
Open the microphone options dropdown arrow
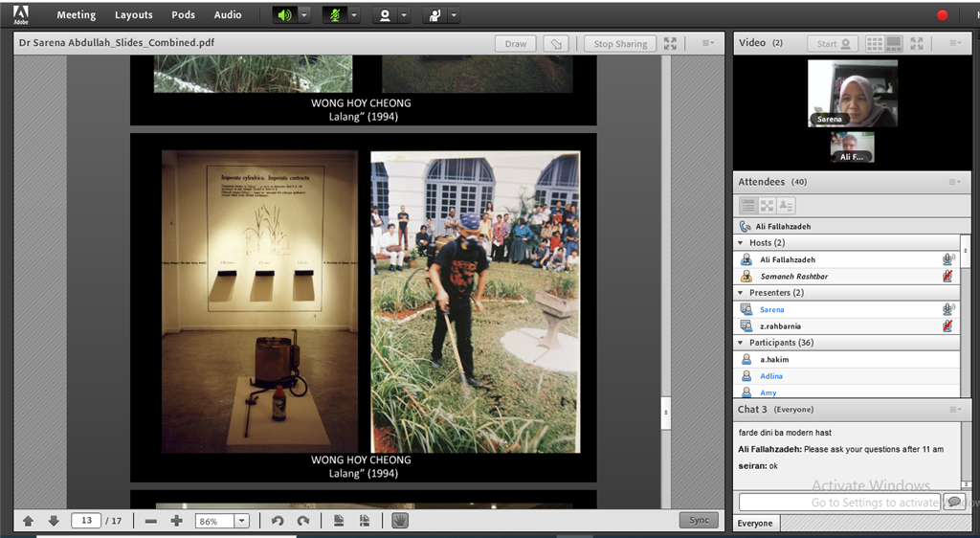(x=354, y=15)
